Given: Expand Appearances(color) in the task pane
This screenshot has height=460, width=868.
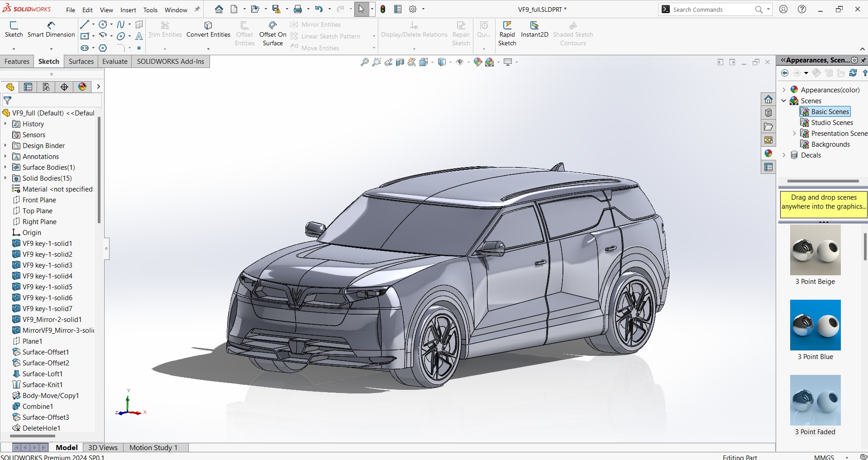Looking at the screenshot, I should pos(784,90).
